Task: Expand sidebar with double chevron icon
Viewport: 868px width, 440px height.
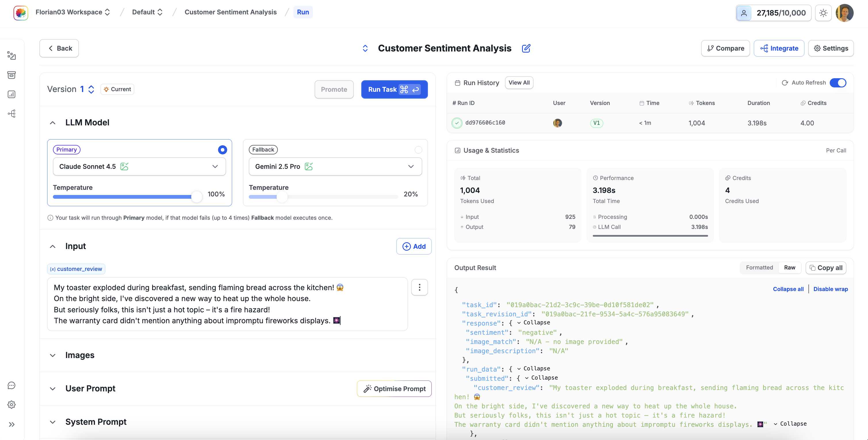Action: (x=12, y=424)
